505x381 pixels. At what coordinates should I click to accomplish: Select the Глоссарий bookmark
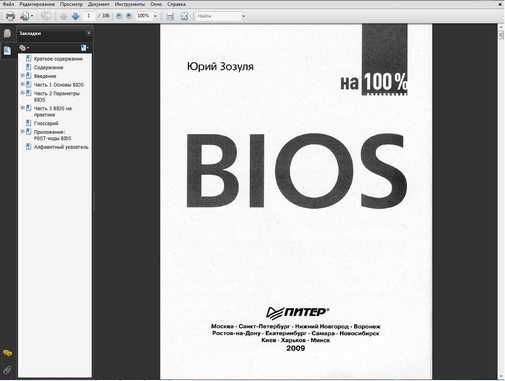(x=46, y=123)
